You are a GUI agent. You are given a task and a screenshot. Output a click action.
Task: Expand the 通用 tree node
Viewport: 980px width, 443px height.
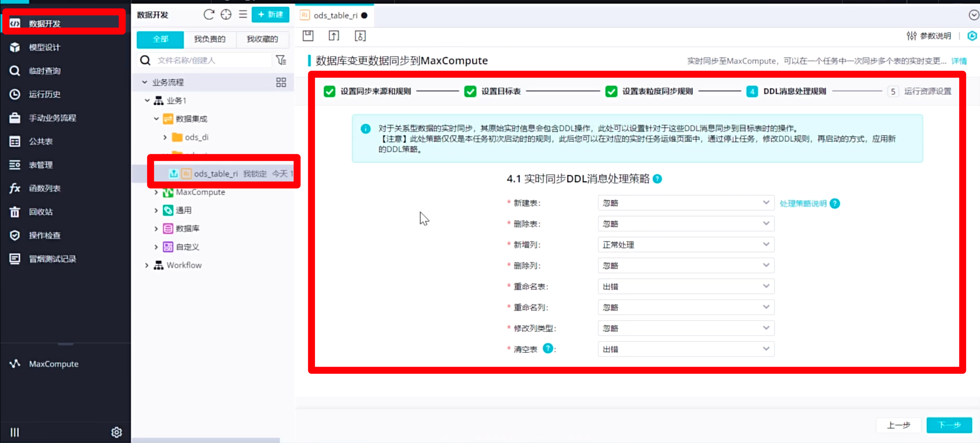tap(156, 210)
